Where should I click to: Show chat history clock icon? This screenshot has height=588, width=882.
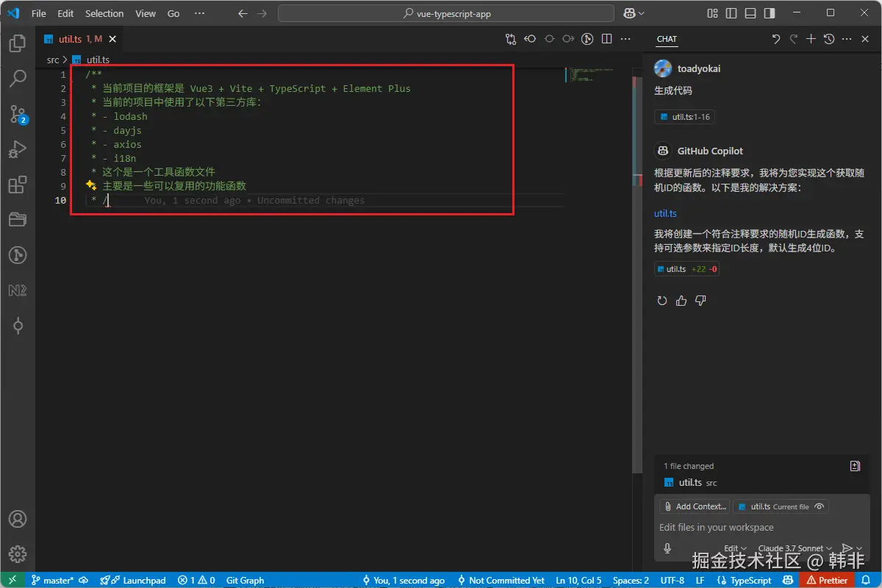[x=829, y=39]
